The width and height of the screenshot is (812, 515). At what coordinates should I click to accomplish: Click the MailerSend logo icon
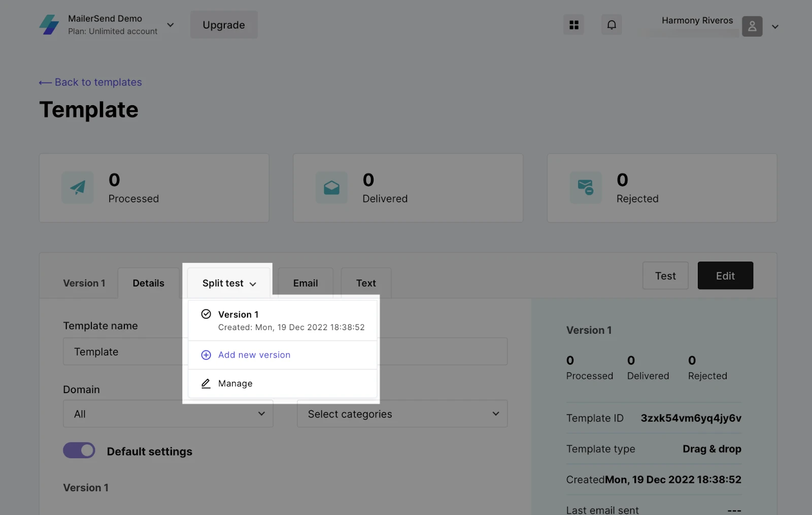(49, 24)
